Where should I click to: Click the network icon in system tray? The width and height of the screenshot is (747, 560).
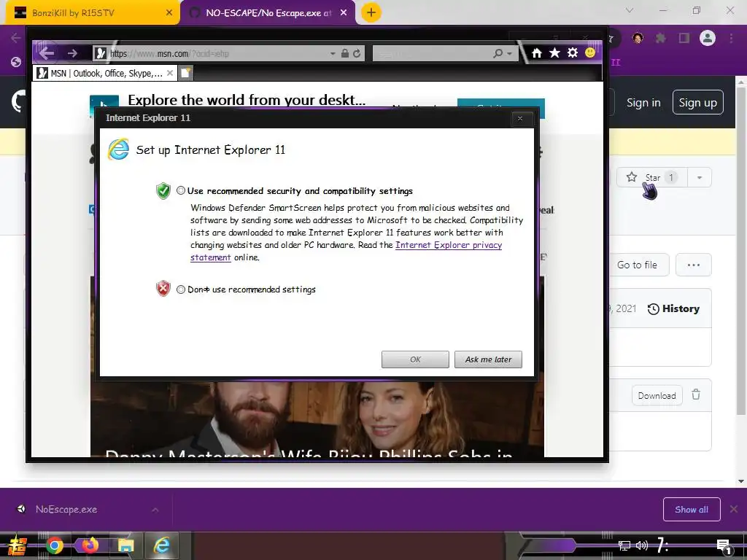624,545
